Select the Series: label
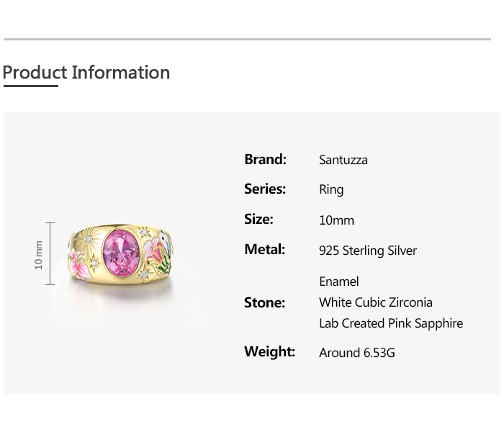Screen dimensions: 504x437 265,189
